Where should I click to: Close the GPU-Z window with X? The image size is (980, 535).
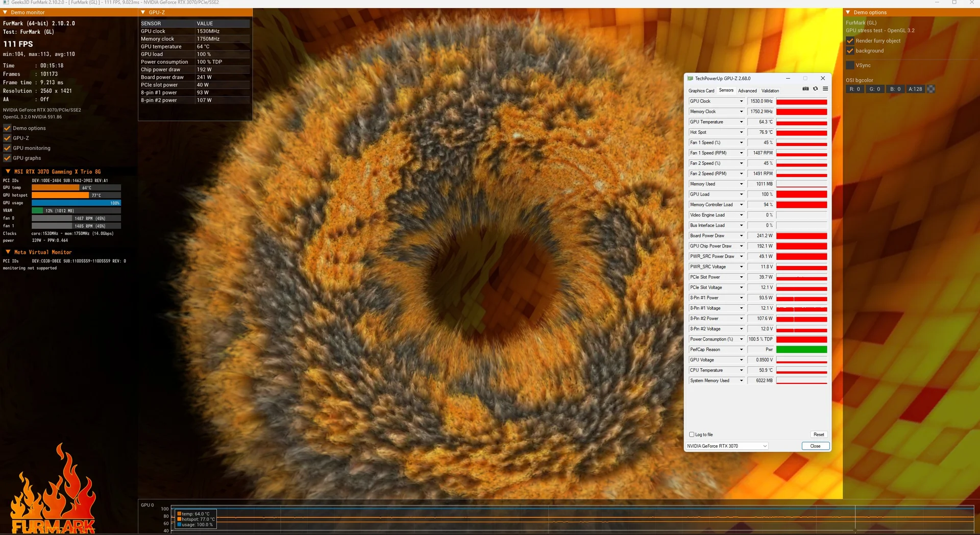coord(823,79)
